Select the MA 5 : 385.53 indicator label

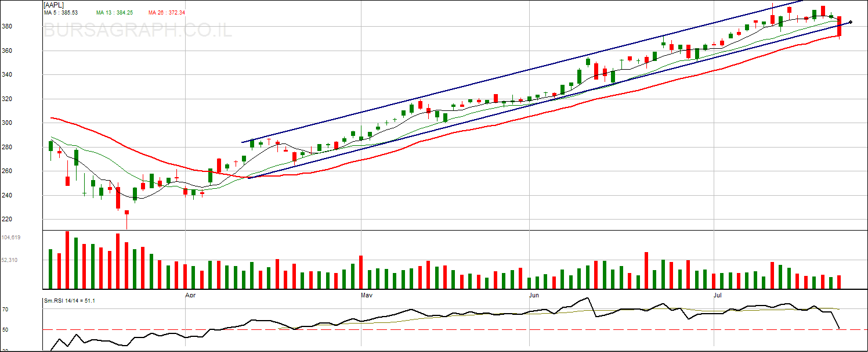click(61, 13)
